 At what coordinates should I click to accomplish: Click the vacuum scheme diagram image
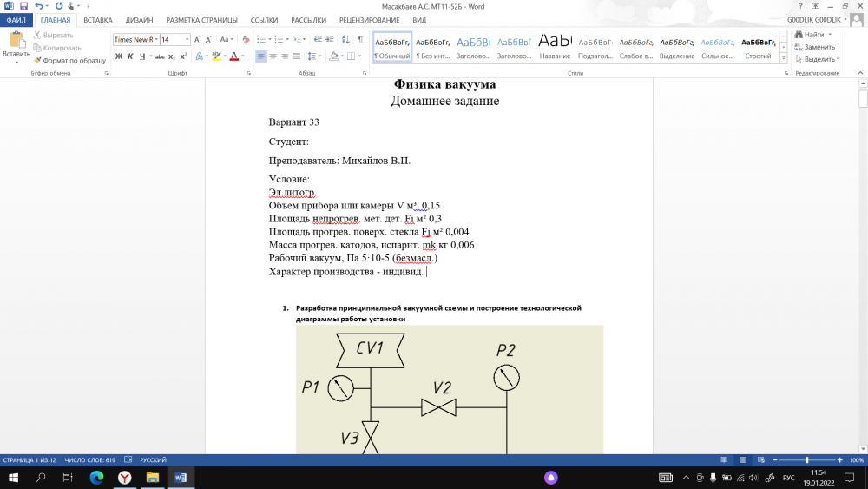pos(450,390)
